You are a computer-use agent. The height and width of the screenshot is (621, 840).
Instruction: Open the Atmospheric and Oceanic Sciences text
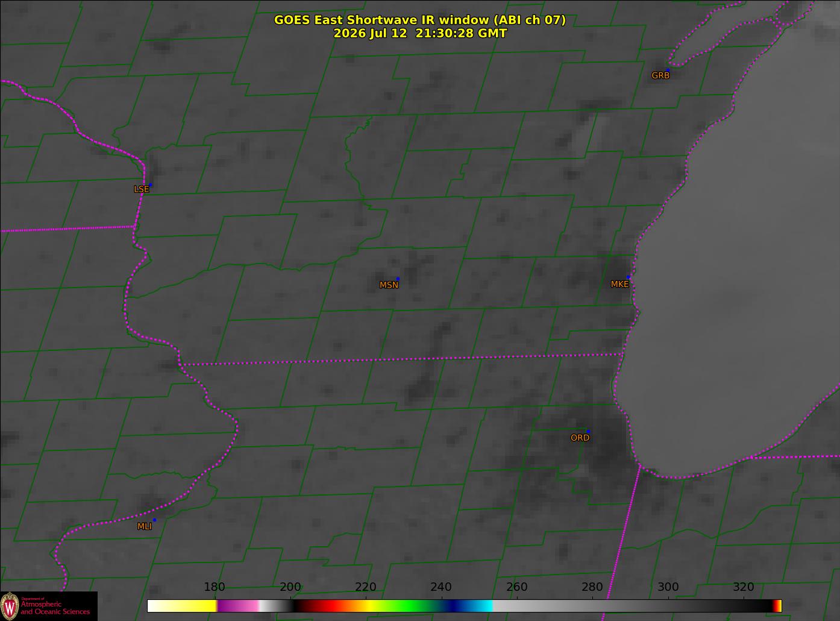click(55, 608)
